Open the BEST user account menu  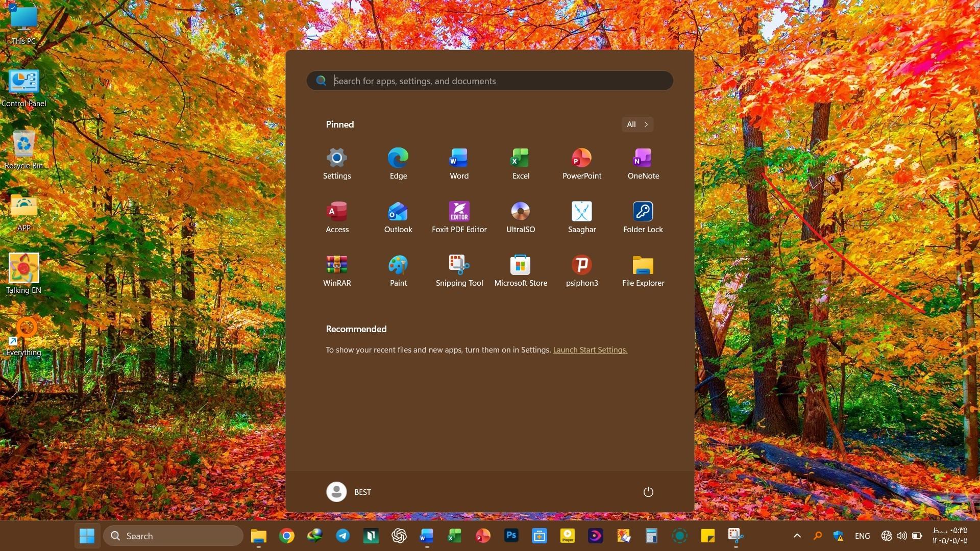(x=349, y=492)
